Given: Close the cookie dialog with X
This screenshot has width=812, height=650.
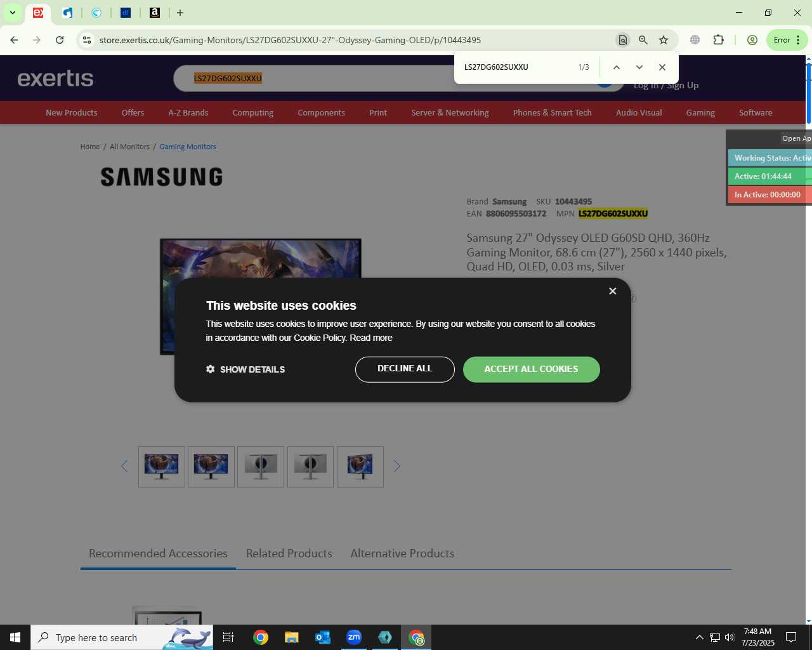Looking at the screenshot, I should [612, 291].
